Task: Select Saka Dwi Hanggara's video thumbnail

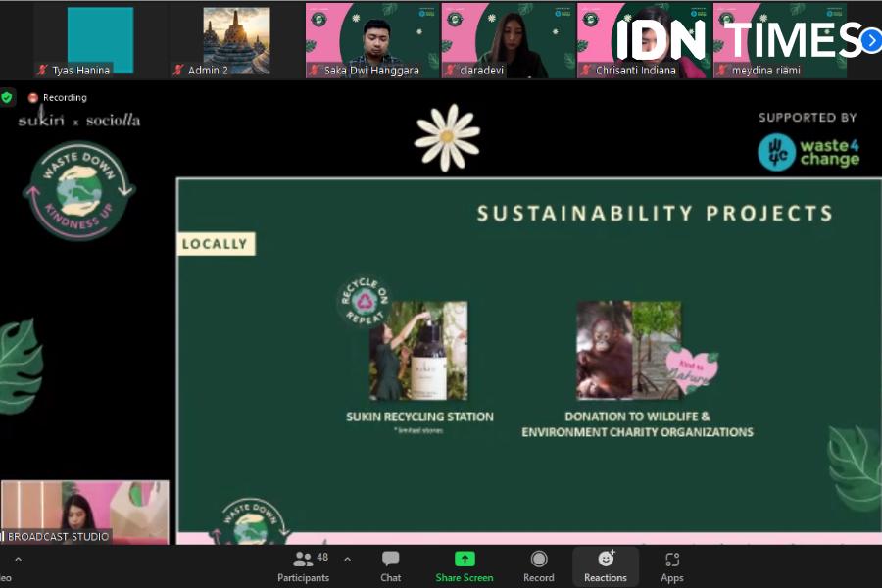Action: pos(372,40)
